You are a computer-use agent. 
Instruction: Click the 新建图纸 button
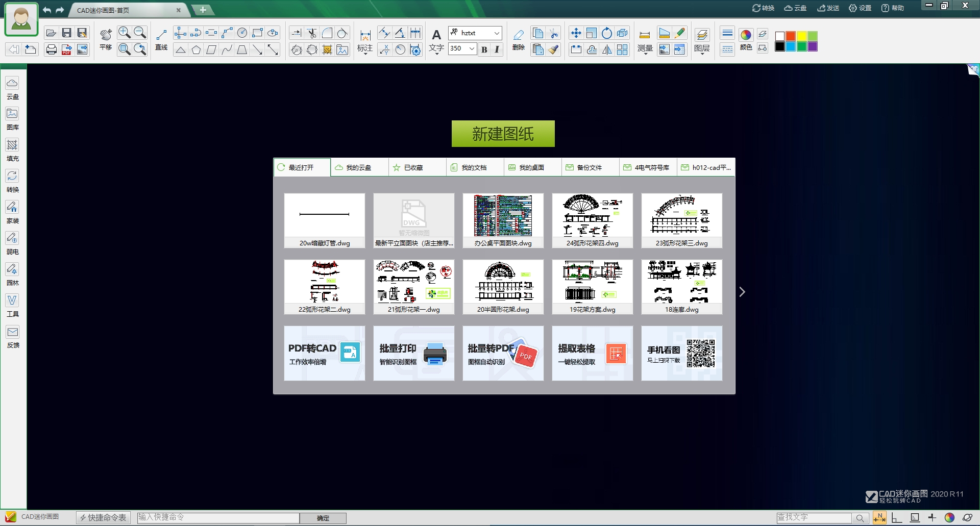[503, 134]
